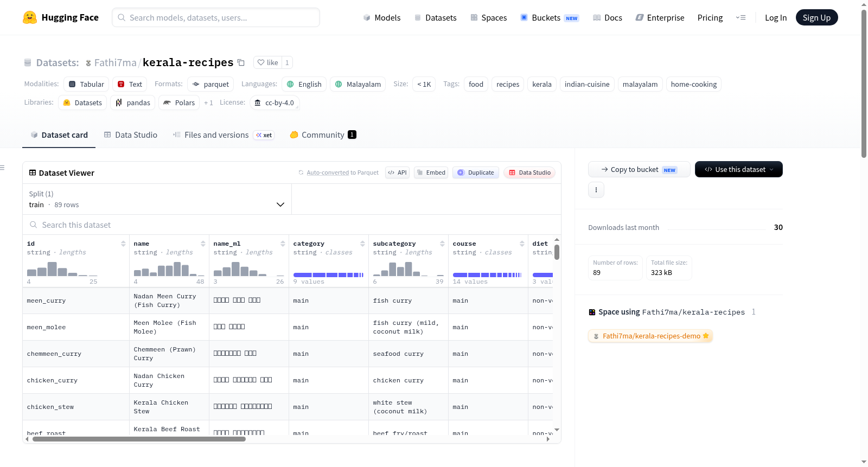This screenshot has height=467, width=868.
Task: Click the food tag
Action: 476,84
